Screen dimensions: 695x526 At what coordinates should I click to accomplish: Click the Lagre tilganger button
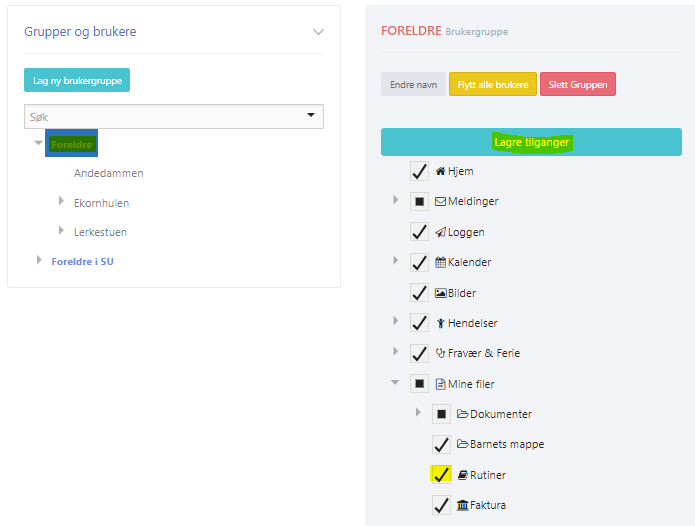(x=531, y=142)
